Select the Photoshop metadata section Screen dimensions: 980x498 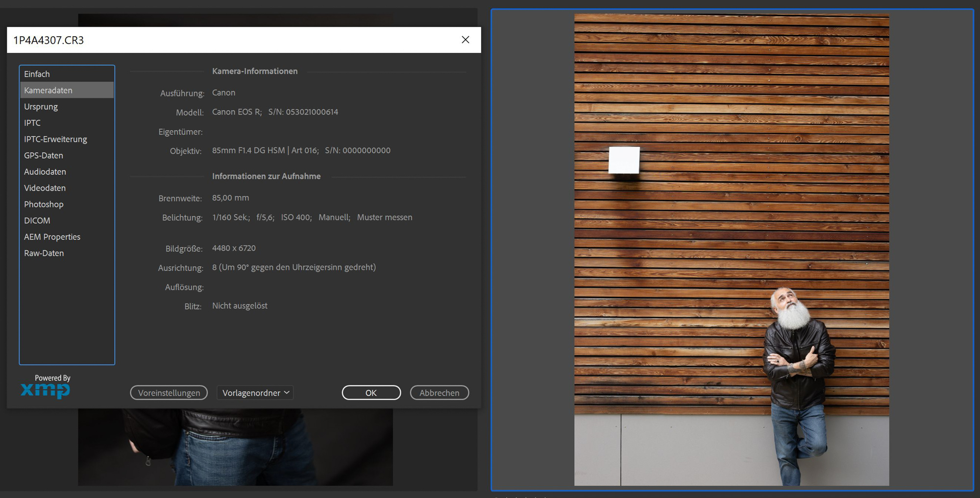[44, 204]
